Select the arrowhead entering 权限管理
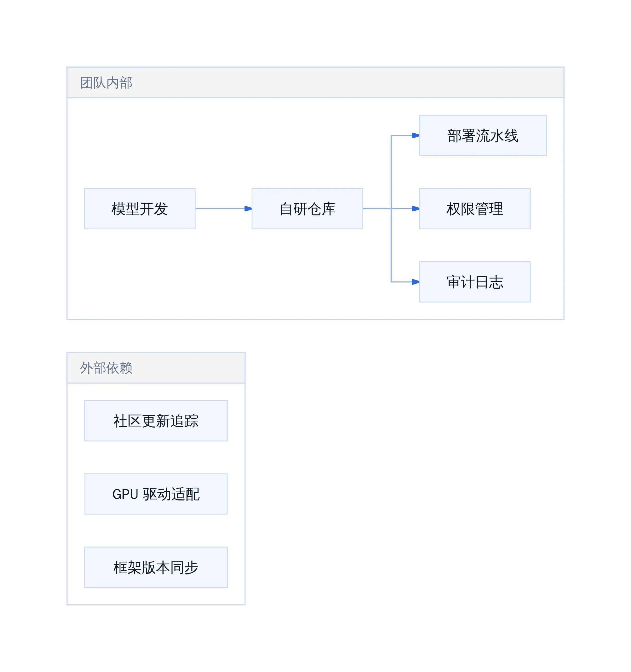Viewport: 631px width, 672px height. (415, 209)
